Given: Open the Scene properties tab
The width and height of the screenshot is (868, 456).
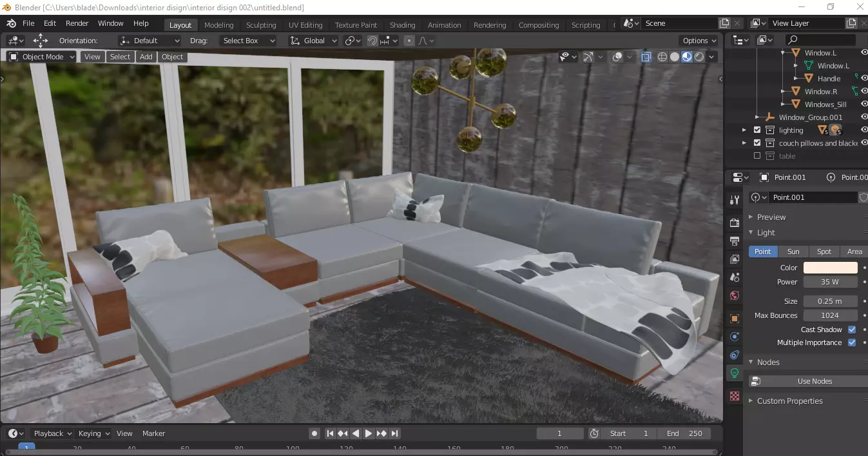Looking at the screenshot, I should tap(735, 277).
